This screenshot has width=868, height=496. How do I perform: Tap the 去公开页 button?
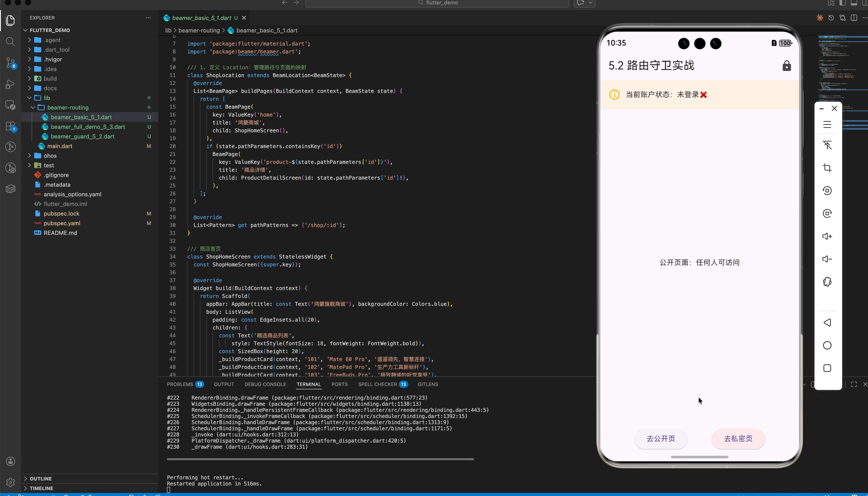pos(660,439)
